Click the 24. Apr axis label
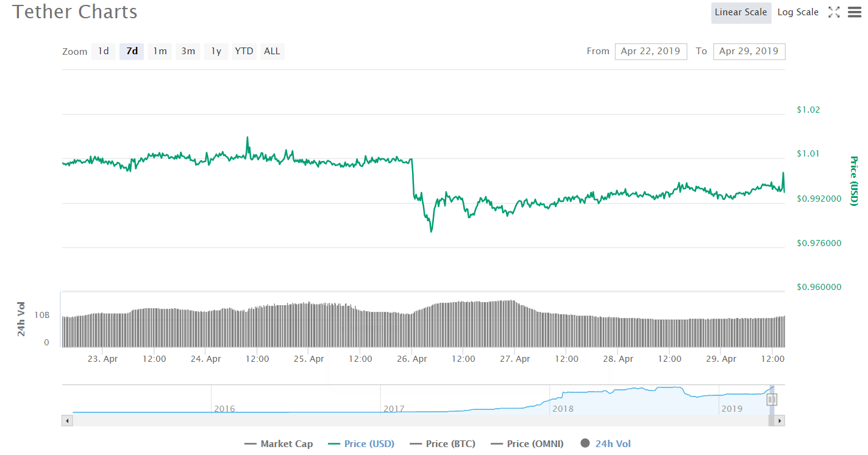This screenshot has height=455, width=868. click(x=205, y=359)
